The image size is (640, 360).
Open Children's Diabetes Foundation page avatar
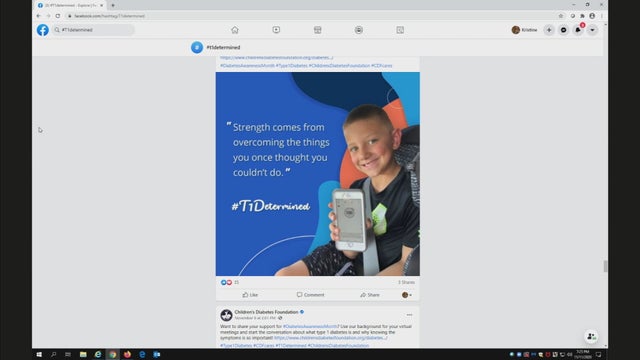coord(226,315)
